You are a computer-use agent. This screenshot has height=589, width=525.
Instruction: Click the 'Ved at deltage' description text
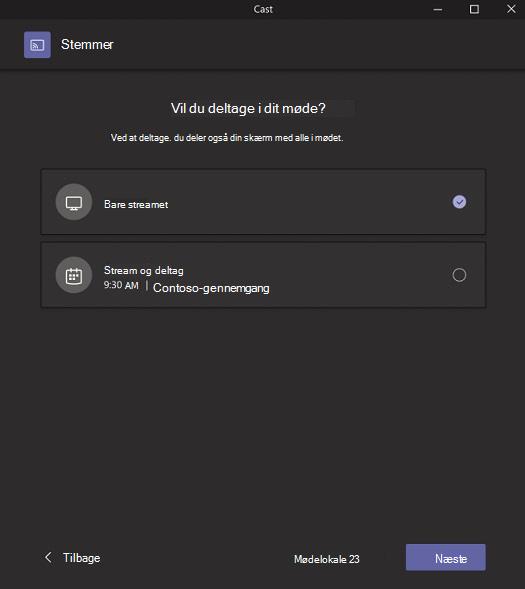227,138
